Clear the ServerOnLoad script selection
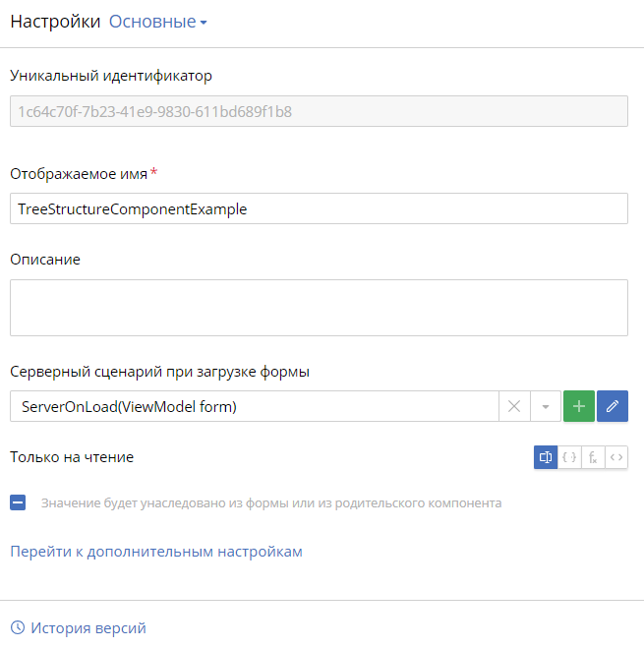 coord(514,406)
